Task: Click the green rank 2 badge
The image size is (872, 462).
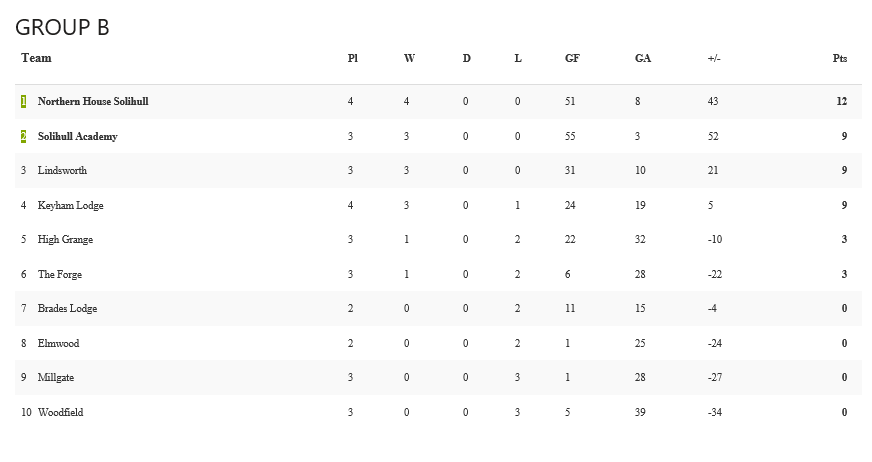Action: [x=23, y=136]
